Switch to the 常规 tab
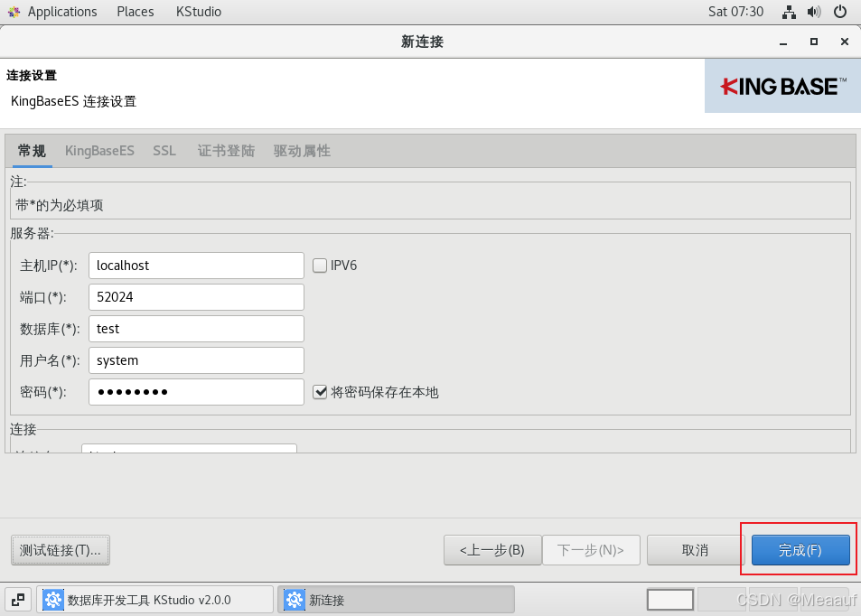 [32, 151]
